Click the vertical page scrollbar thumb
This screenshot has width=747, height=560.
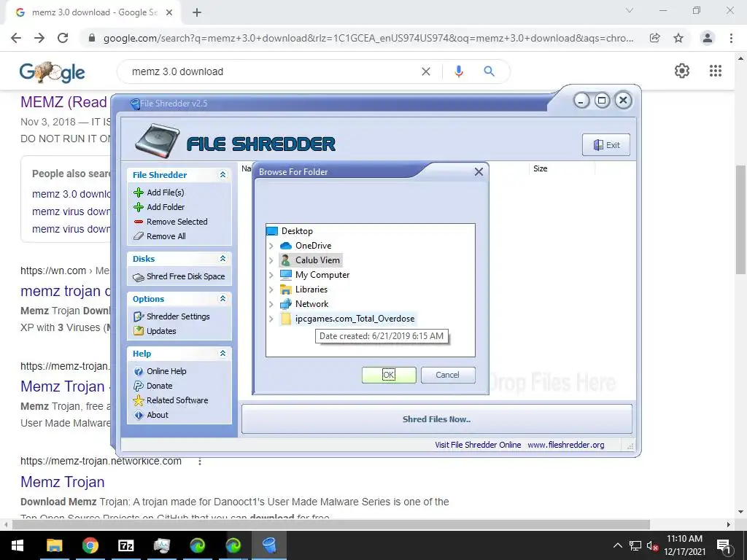(x=740, y=219)
